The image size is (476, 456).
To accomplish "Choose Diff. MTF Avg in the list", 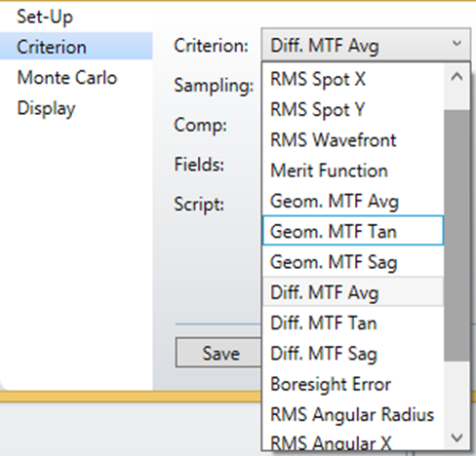I will point(353,292).
